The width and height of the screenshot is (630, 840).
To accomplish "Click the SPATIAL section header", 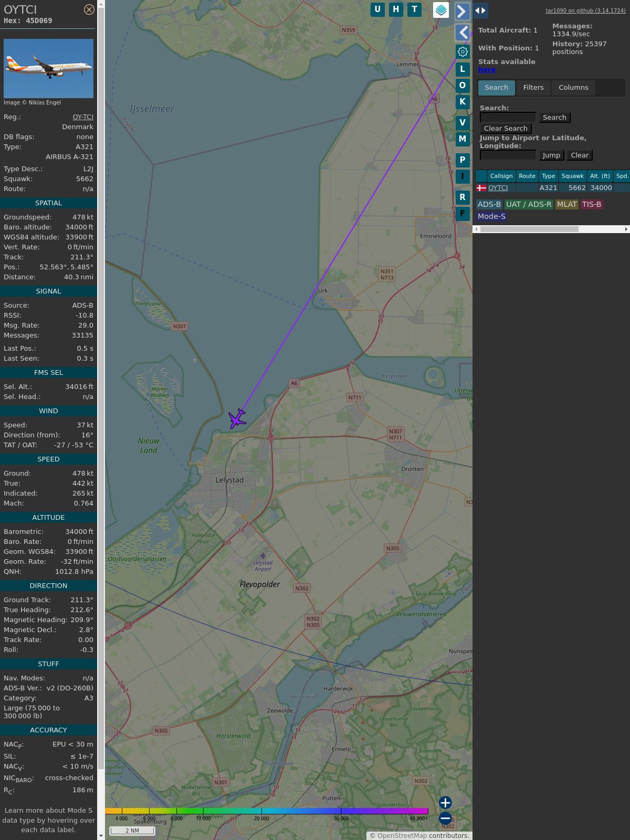I will [x=48, y=203].
